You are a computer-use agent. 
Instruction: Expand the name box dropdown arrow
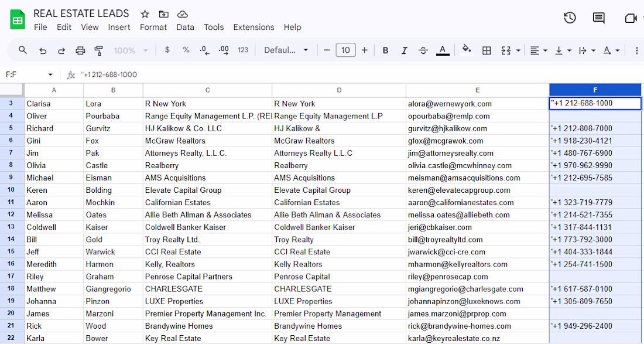pos(50,75)
